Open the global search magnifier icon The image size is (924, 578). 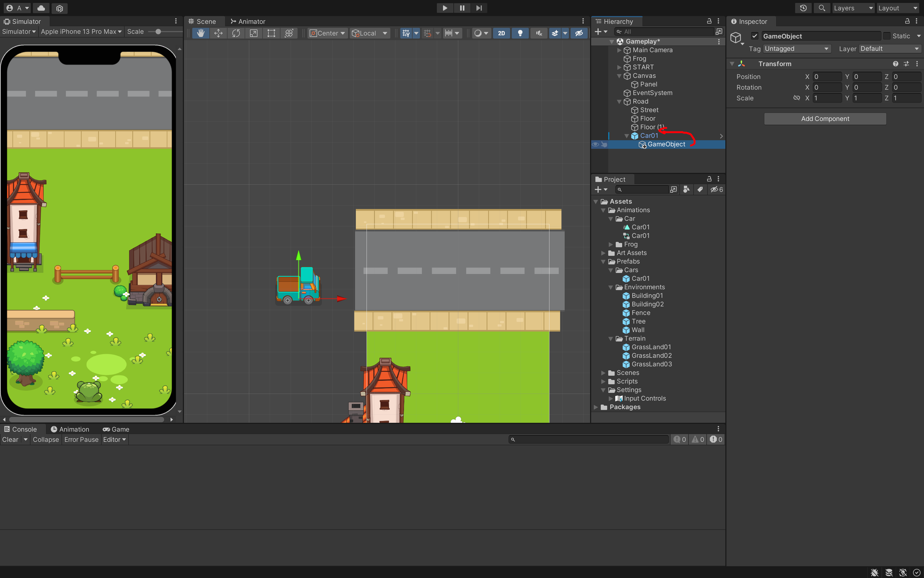822,8
